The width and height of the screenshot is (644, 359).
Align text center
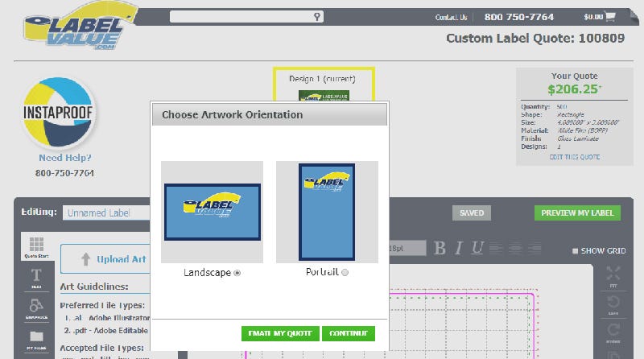515,248
